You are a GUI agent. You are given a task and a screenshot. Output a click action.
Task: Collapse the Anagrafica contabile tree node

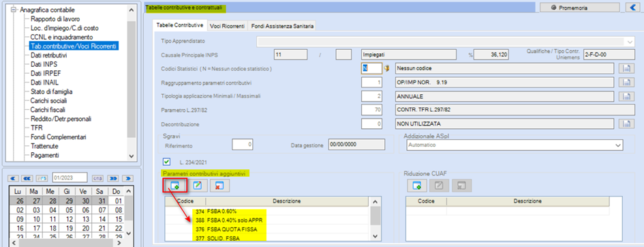(x=14, y=10)
